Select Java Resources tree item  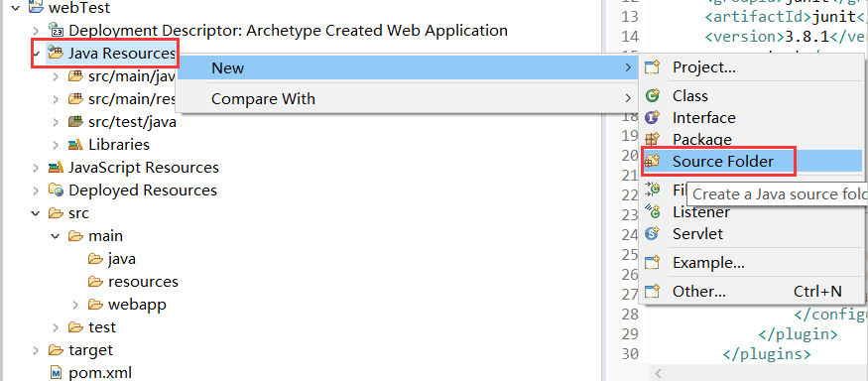pyautogui.click(x=121, y=54)
